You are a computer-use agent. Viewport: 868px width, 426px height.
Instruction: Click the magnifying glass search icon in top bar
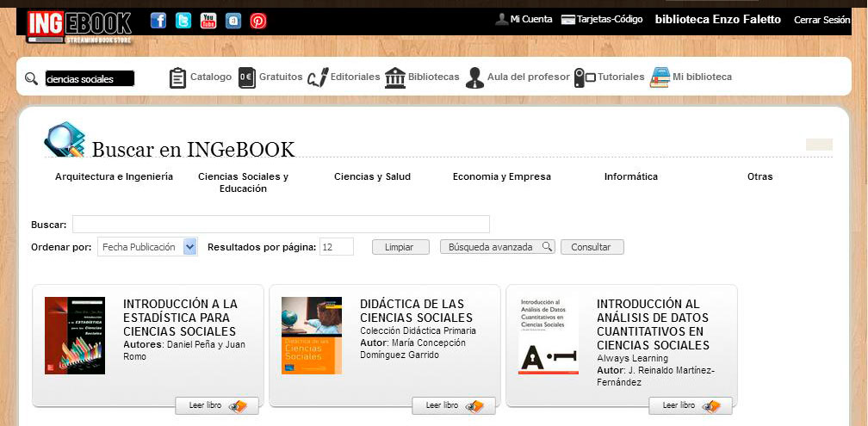click(32, 78)
